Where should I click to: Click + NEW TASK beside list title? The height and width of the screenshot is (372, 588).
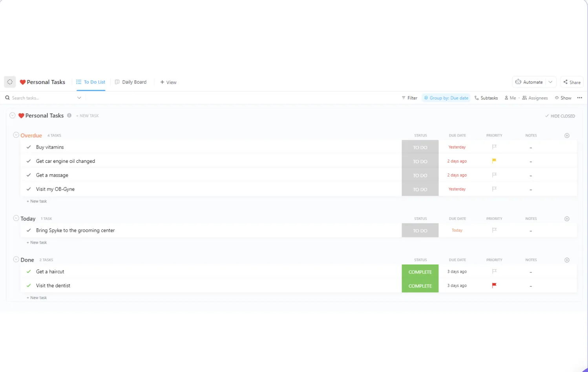coord(87,116)
